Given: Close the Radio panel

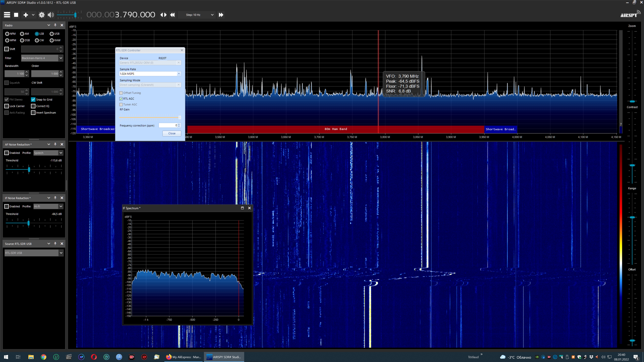Looking at the screenshot, I should coord(62,25).
